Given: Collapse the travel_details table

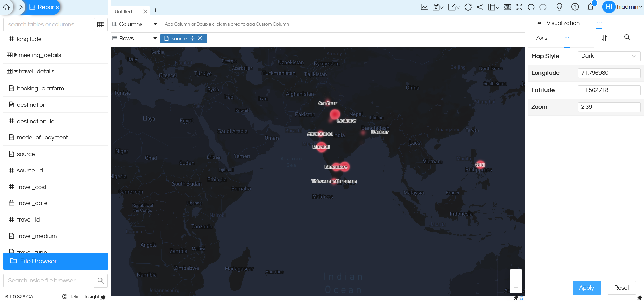Looking at the screenshot, I should [16, 71].
